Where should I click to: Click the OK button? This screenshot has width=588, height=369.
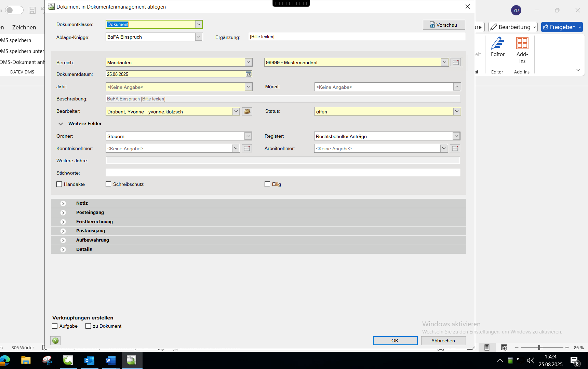click(x=395, y=341)
